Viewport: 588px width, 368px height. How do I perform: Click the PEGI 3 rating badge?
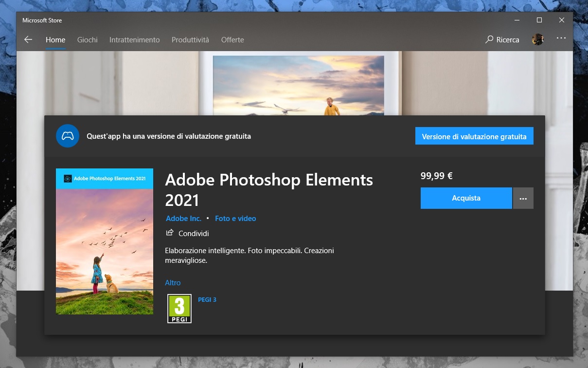click(179, 308)
